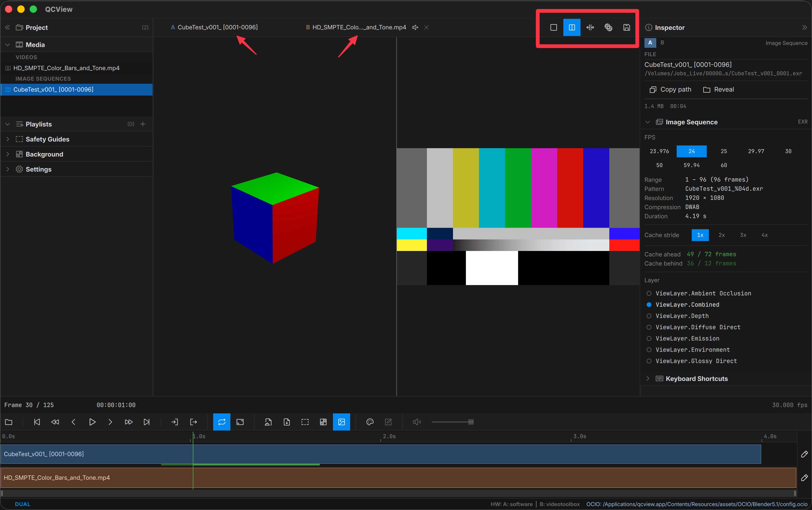Viewport: 812px width, 510px height.
Task: Edit the HD_SMPTE timeline track pencil
Action: pyautogui.click(x=804, y=478)
